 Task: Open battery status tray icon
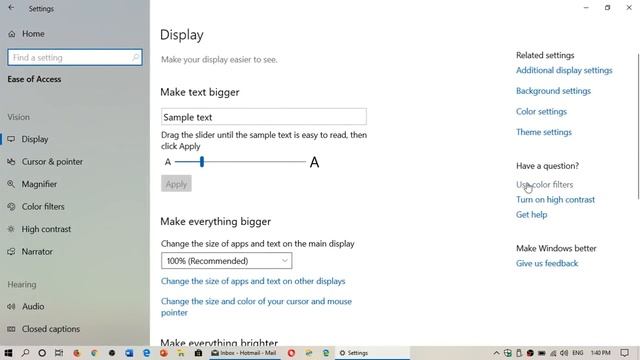[542, 353]
